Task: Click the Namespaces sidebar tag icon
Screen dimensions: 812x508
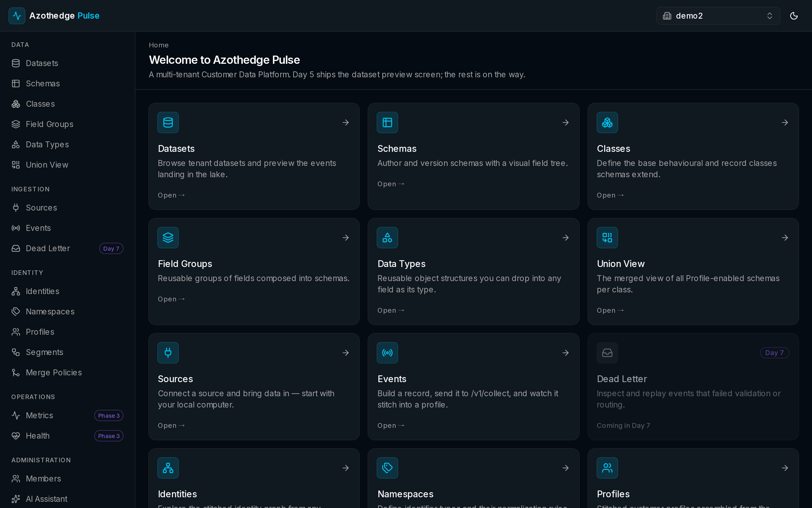Action: (16, 312)
